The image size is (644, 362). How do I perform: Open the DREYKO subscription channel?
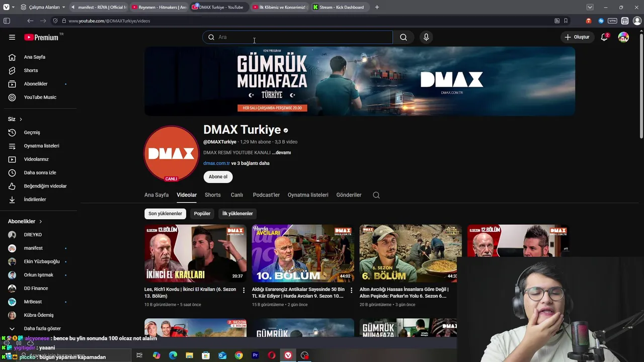[x=38, y=235]
